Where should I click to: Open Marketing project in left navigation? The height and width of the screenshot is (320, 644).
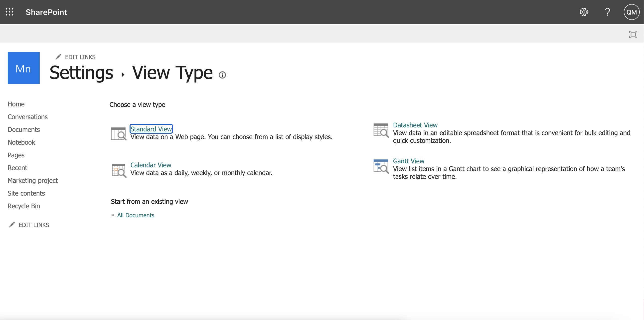coord(33,181)
